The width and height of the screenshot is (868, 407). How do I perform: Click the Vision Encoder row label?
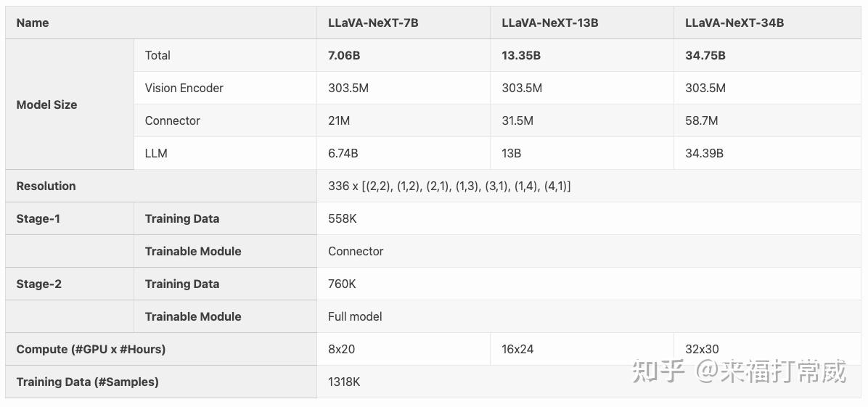tap(184, 88)
